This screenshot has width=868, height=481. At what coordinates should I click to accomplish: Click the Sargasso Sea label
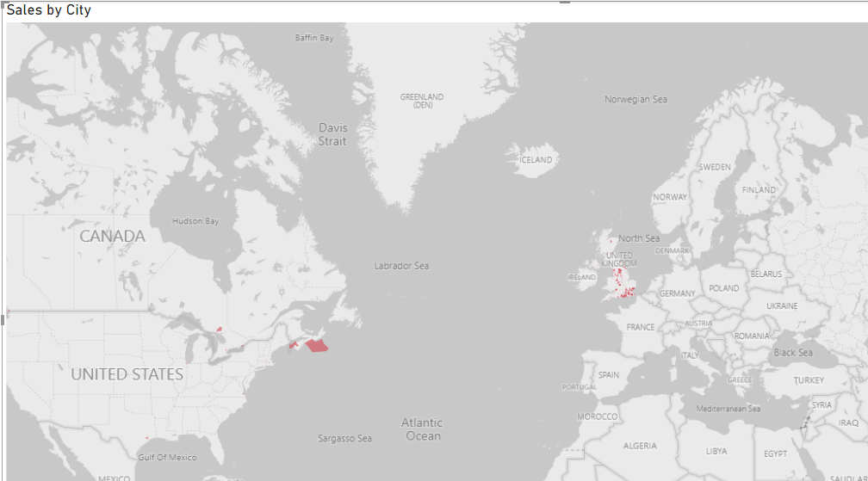[x=344, y=439]
